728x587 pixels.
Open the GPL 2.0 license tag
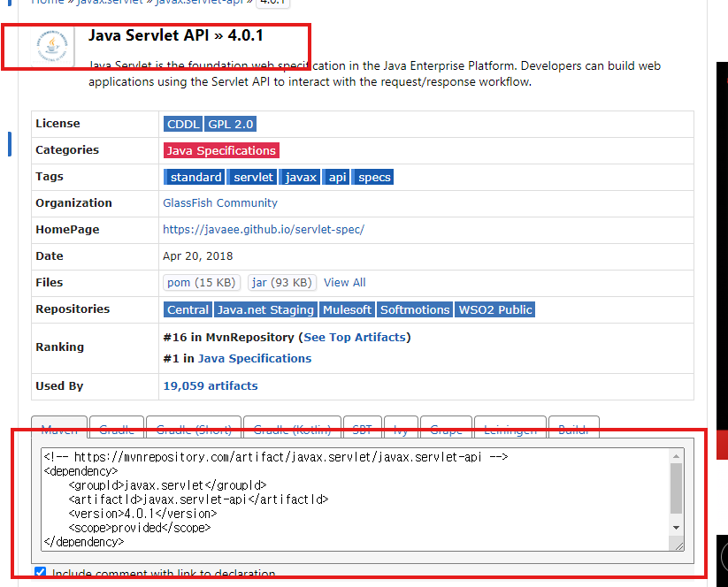pyautogui.click(x=230, y=124)
